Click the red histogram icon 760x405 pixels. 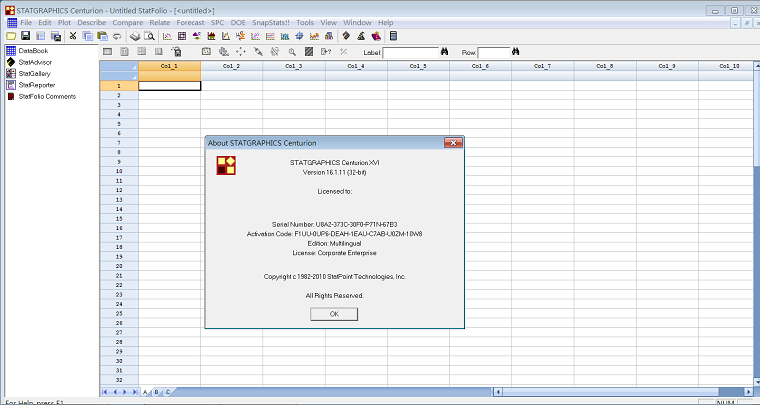pyautogui.click(x=211, y=36)
